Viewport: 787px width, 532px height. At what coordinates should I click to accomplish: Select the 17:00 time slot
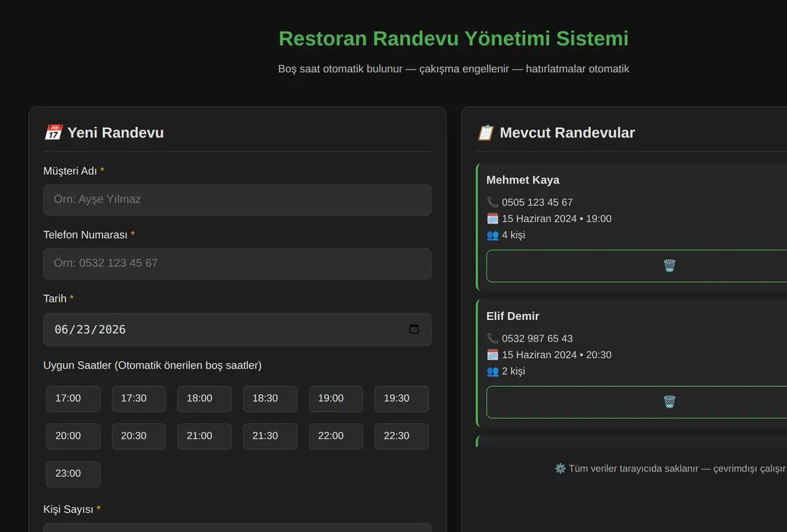(x=73, y=398)
